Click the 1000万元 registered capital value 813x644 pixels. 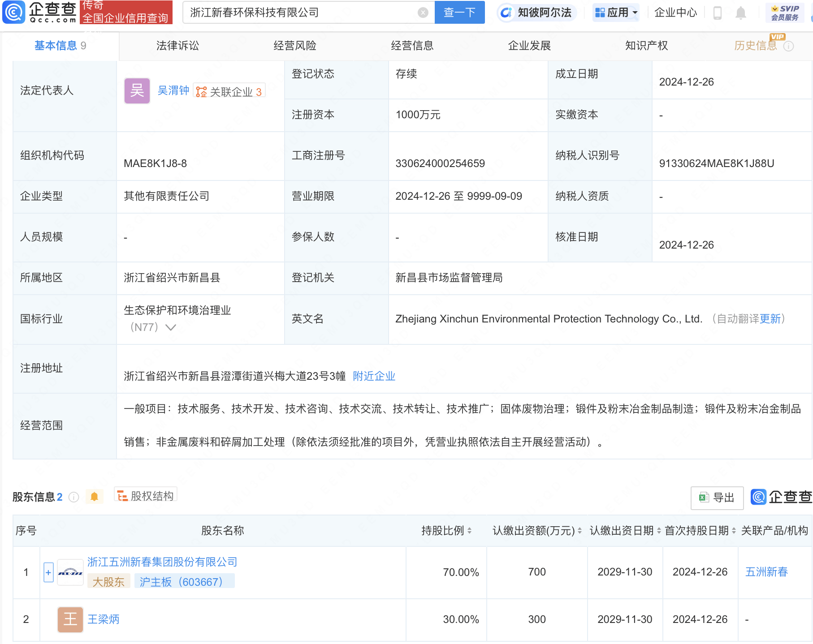coord(418,115)
